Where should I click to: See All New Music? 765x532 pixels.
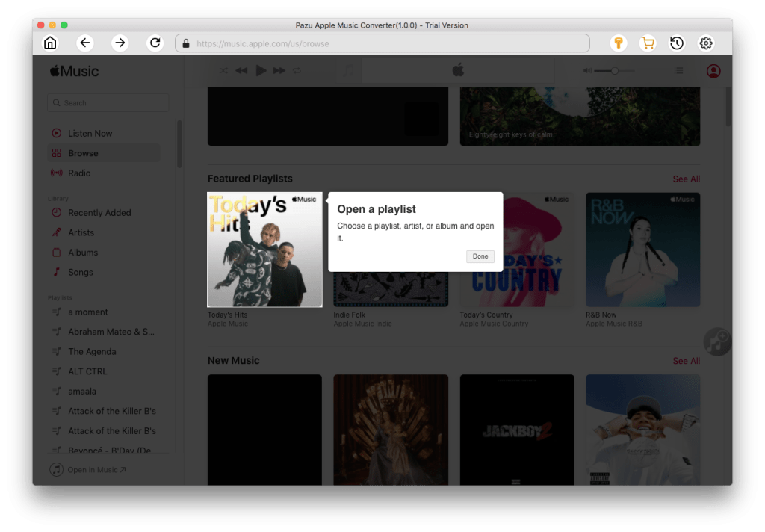(686, 361)
